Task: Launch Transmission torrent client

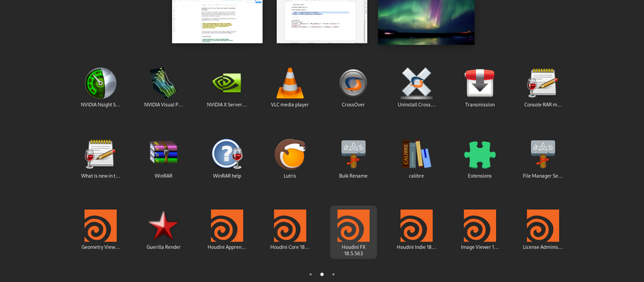Action: pyautogui.click(x=480, y=84)
